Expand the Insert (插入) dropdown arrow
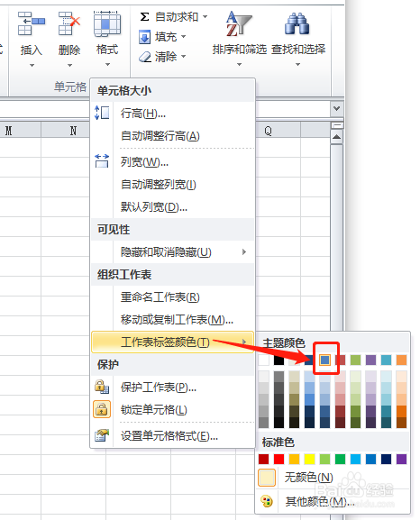420x520 pixels. tap(32, 65)
